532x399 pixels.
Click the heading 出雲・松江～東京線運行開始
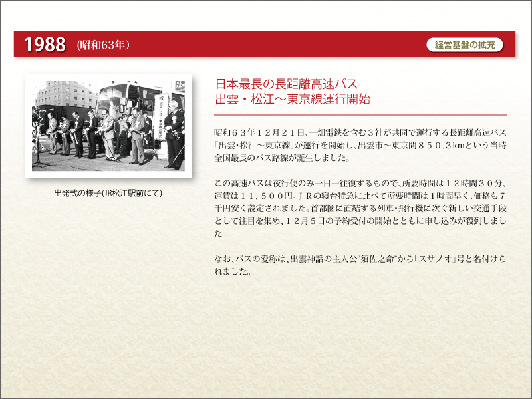point(293,99)
